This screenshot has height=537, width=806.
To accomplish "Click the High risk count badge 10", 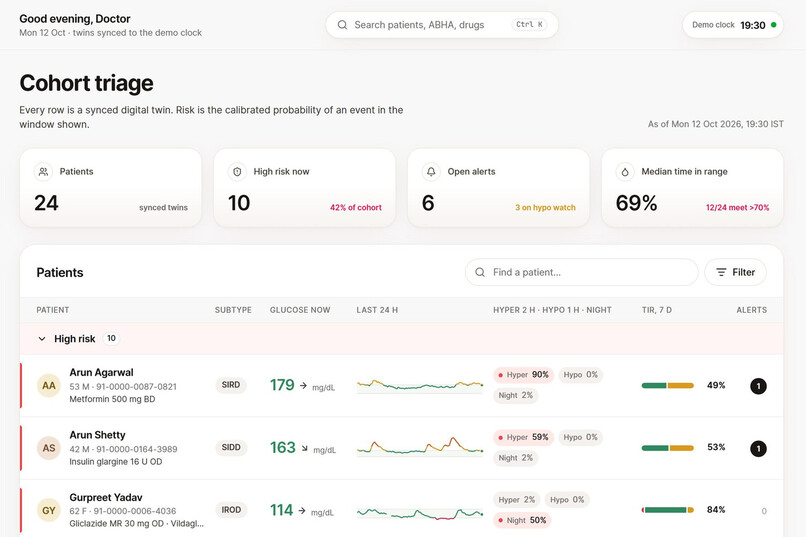I will coord(111,339).
